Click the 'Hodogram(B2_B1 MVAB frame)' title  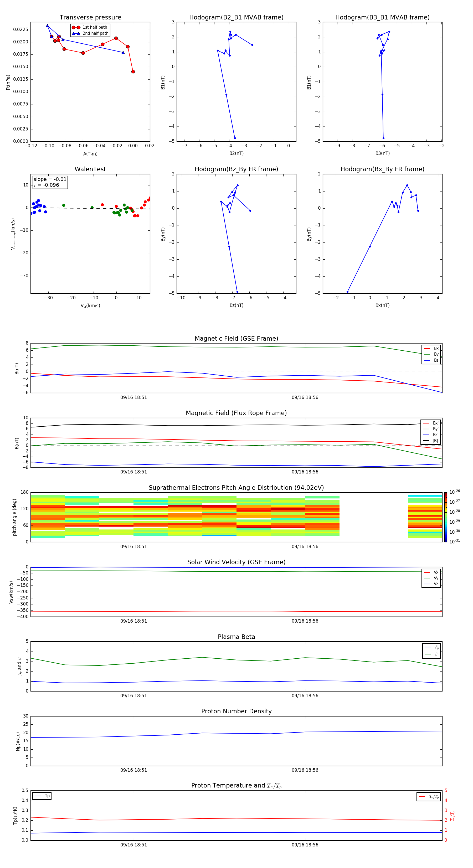[x=236, y=18]
